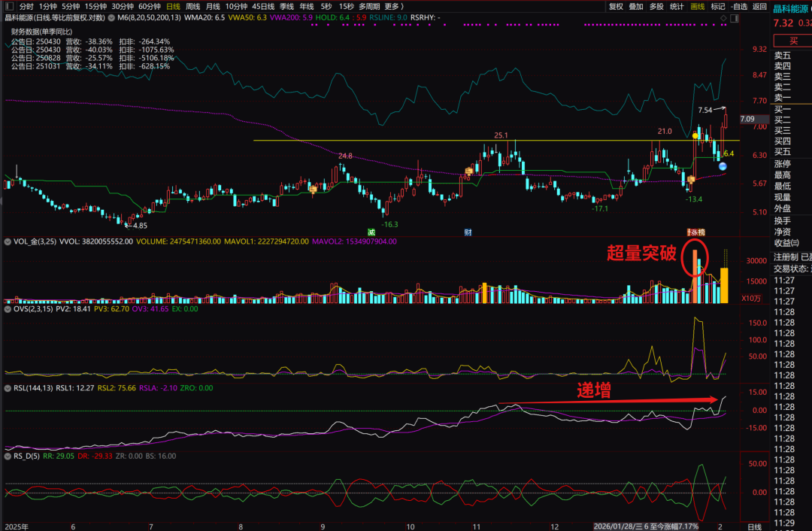
Task: Switch to 分时 intraday view
Action: 26,6
